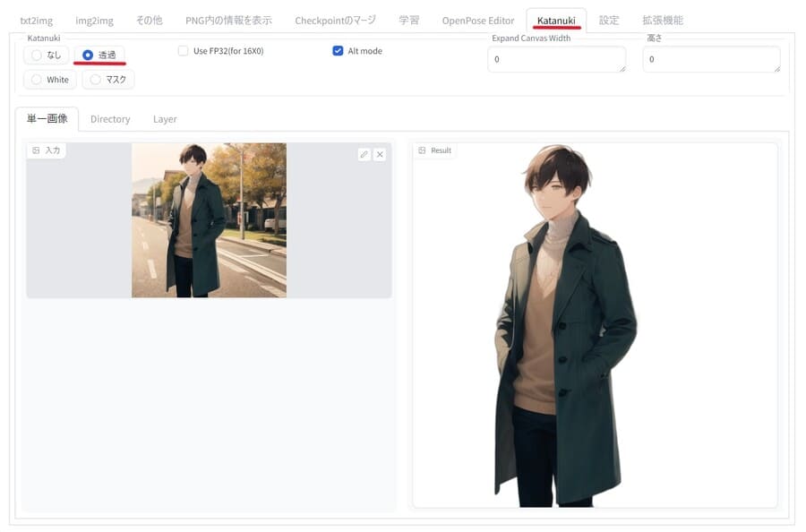806x532 pixels.
Task: Go to PNG内の情報を表示 tab
Action: pos(228,20)
